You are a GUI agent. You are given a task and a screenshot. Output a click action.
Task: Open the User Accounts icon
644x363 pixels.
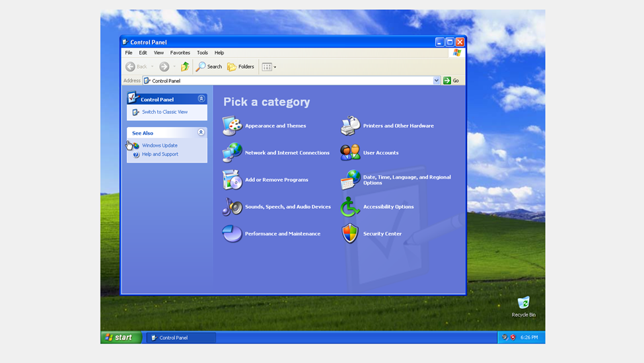(x=350, y=153)
